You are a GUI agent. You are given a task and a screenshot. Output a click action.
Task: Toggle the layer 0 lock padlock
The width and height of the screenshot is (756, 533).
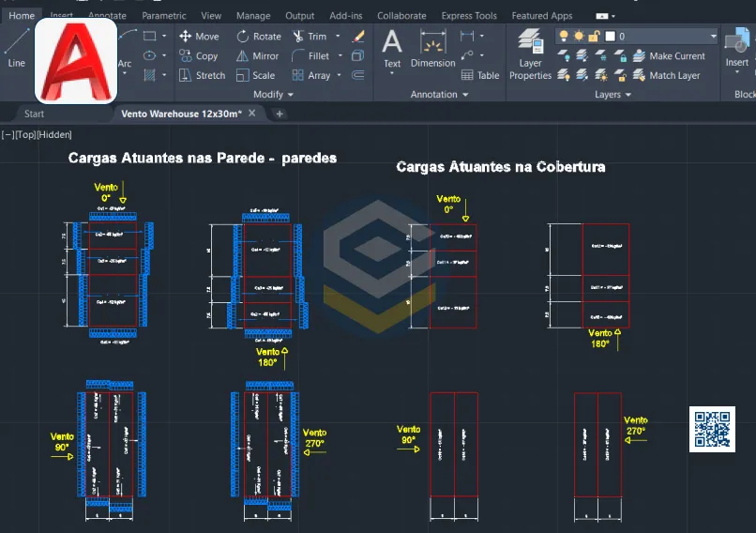[x=594, y=37]
